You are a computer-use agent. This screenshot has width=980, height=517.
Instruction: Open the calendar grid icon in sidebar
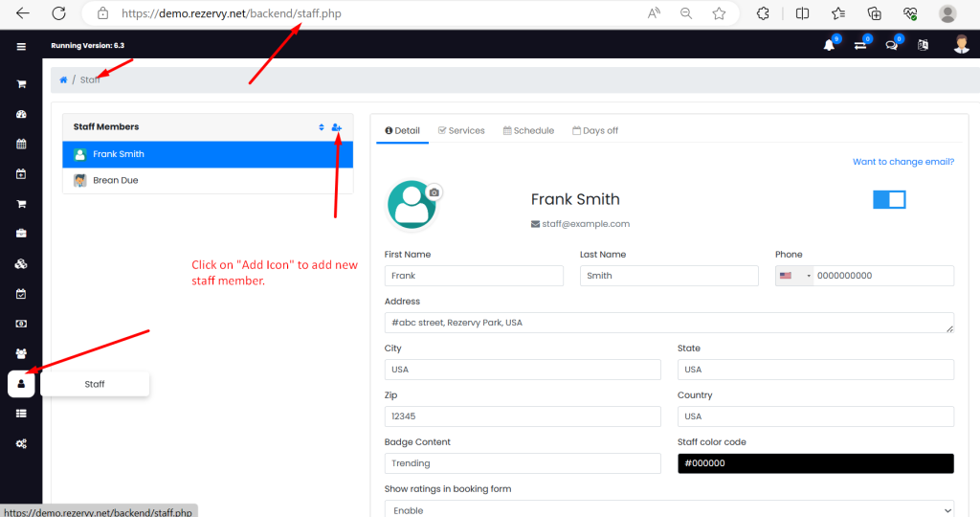tap(21, 144)
